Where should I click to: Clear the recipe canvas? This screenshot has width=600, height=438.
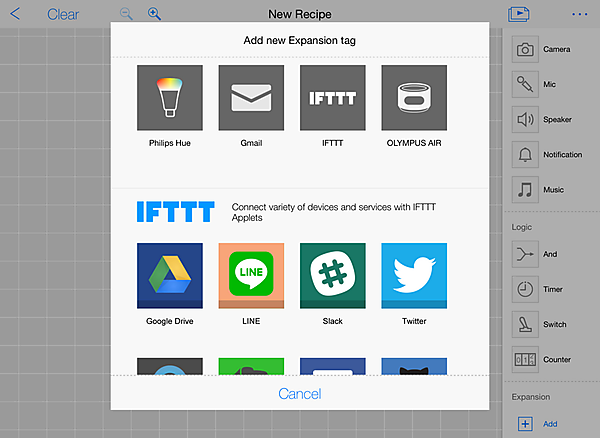63,15
